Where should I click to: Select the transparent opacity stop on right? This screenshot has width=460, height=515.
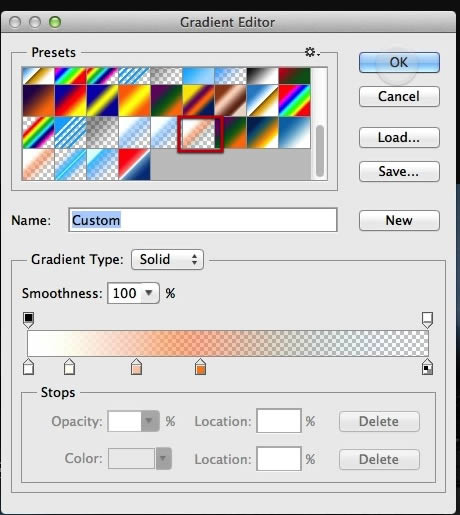pos(427,320)
